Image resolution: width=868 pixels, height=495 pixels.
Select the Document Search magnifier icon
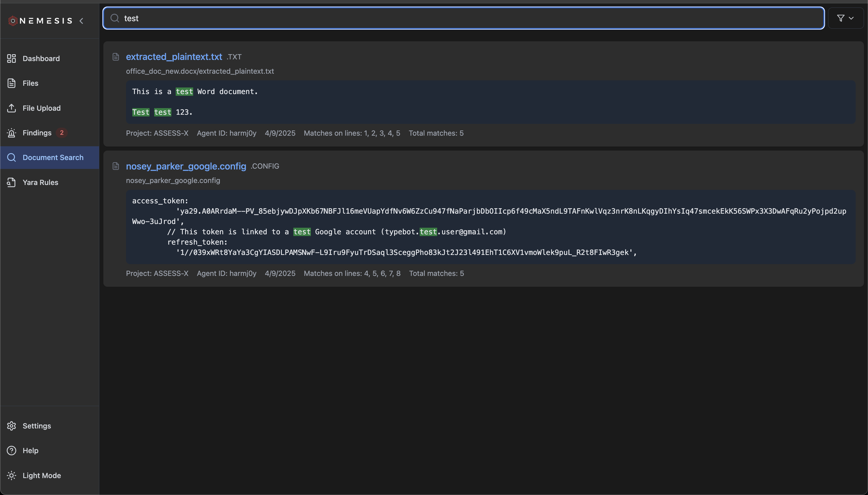pos(11,157)
